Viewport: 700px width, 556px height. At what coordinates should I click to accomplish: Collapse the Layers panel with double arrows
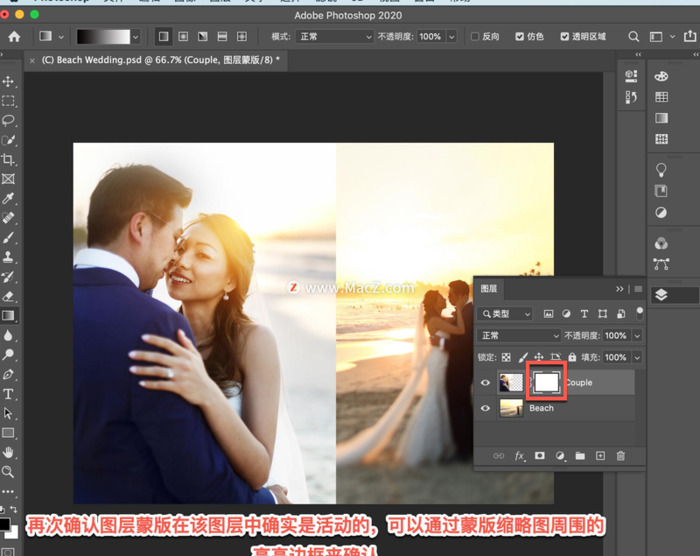point(620,289)
